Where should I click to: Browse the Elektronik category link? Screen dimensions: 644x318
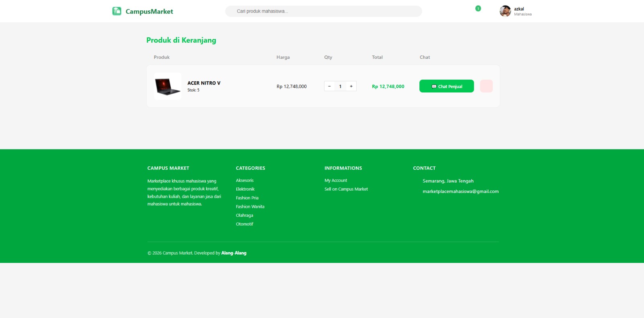[245, 189]
